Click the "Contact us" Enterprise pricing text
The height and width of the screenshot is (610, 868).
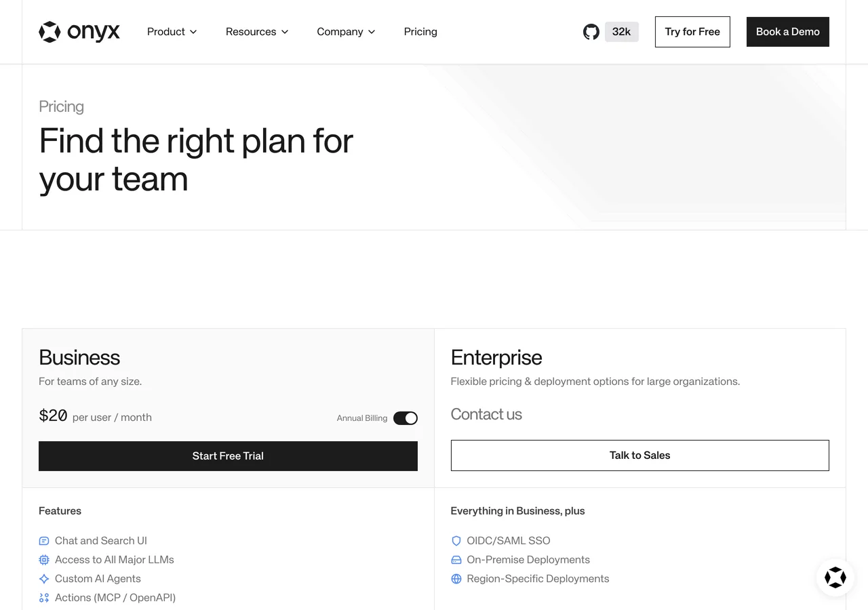tap(486, 414)
